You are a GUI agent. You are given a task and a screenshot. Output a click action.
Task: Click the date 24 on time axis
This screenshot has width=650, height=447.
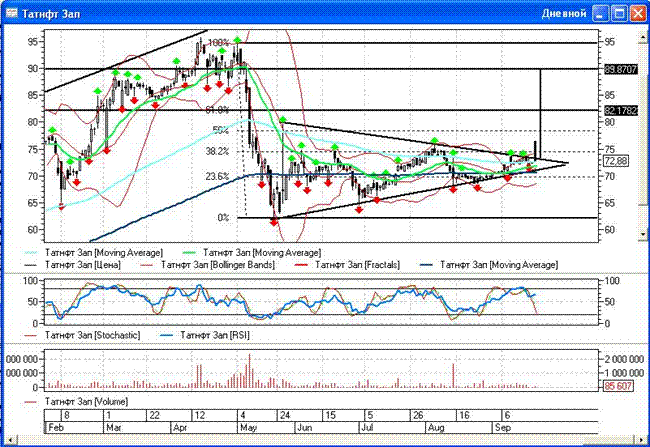(285, 415)
